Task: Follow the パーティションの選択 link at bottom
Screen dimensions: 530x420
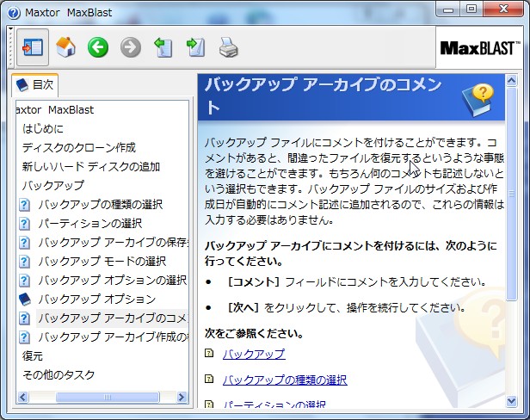Action: [274, 404]
